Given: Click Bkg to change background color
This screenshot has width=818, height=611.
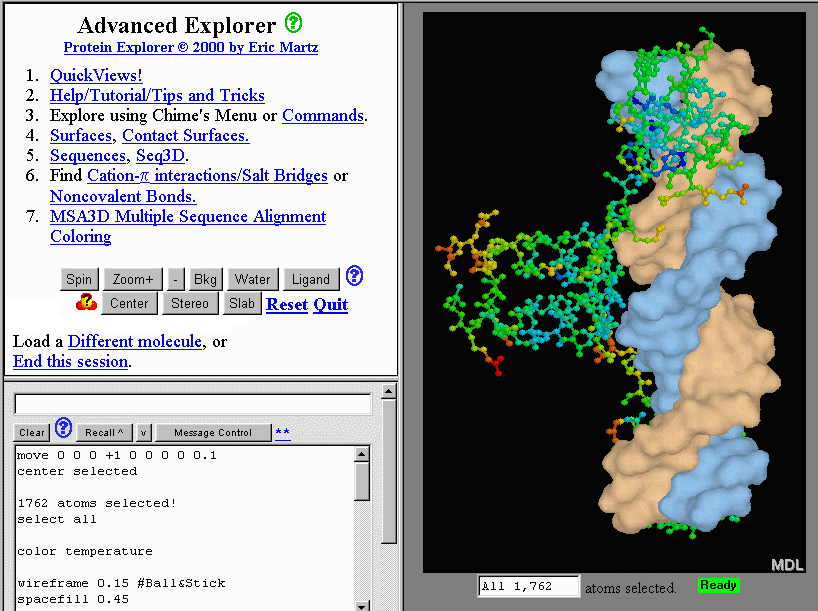Looking at the screenshot, I should point(205,279).
